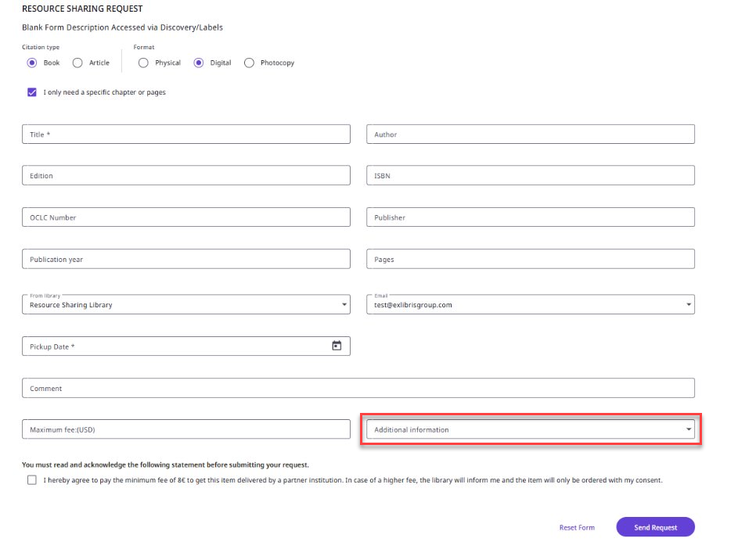Click the Maximum fee (USD) field
Image resolution: width=756 pixels, height=549 pixels.
[x=186, y=429]
